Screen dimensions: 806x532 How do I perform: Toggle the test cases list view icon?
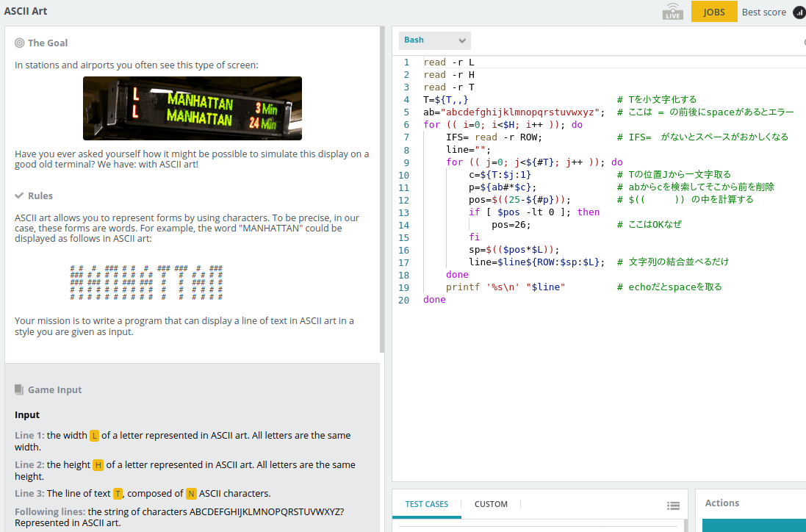(673, 506)
